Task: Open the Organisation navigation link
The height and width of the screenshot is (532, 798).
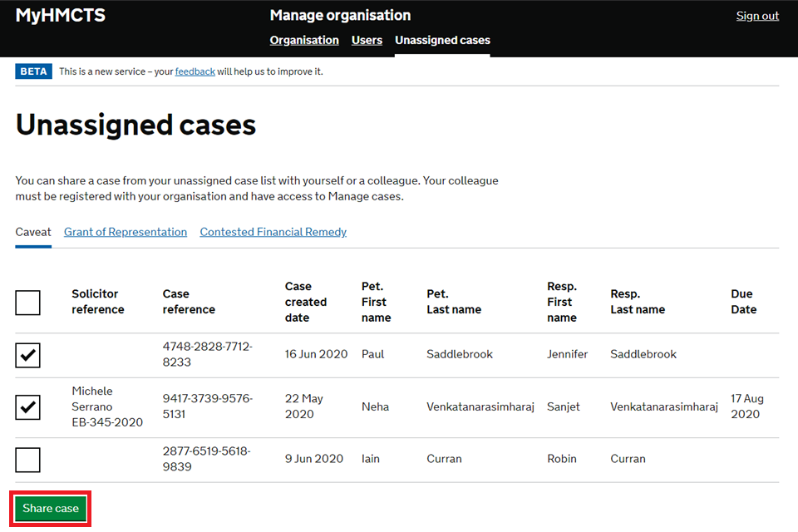Action: [x=304, y=40]
